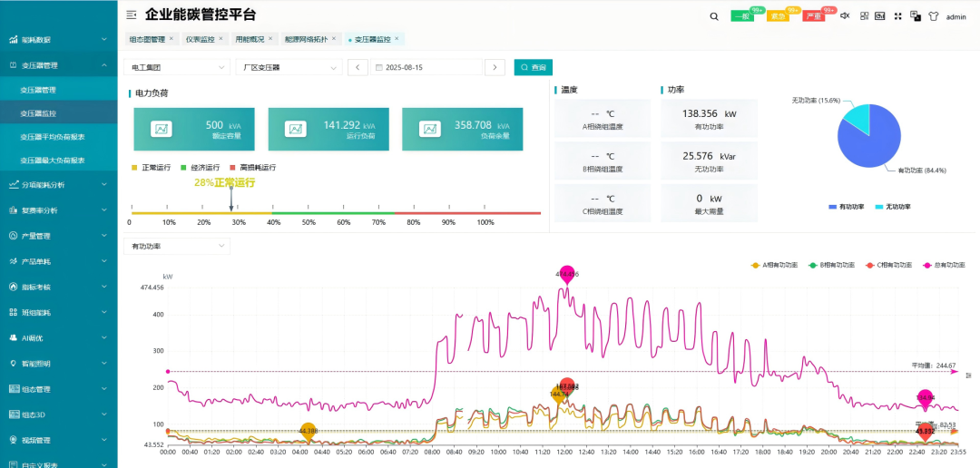980x468 pixels.
Task: Switch to the 仪表监控 tab
Action: click(200, 39)
